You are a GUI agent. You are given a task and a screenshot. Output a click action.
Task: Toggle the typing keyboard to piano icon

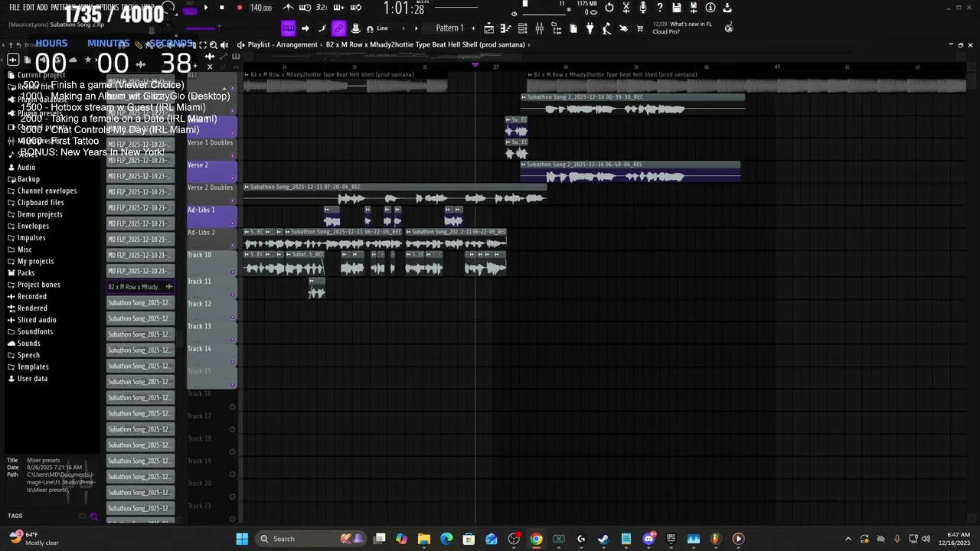[288, 28]
